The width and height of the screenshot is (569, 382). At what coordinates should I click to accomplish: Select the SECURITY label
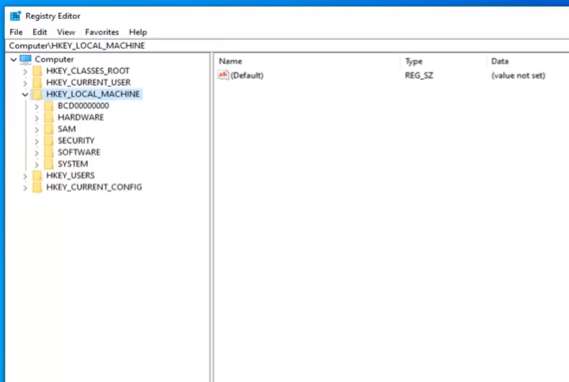[x=76, y=140]
